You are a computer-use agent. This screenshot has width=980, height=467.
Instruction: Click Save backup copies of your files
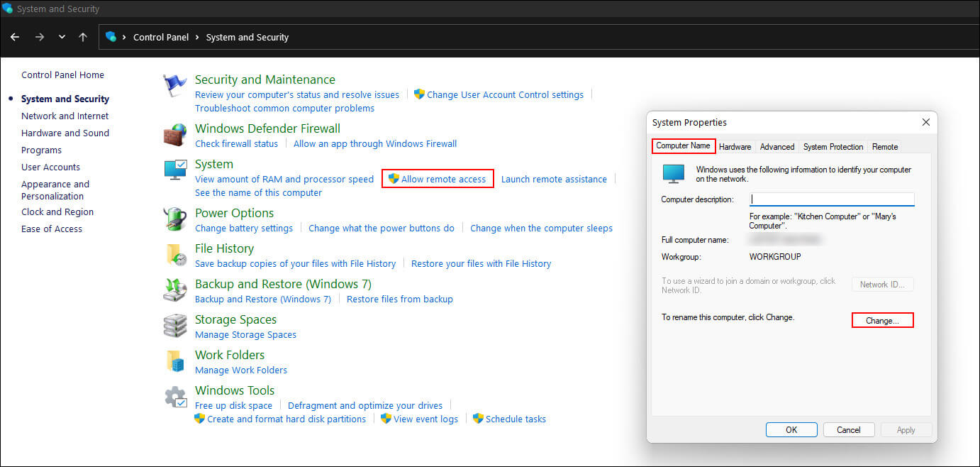(295, 264)
